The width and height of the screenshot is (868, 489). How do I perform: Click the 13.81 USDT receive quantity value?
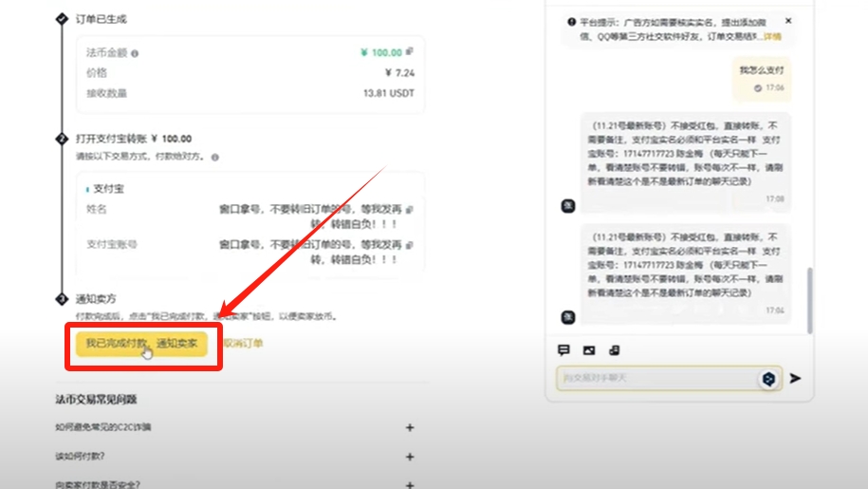point(389,93)
